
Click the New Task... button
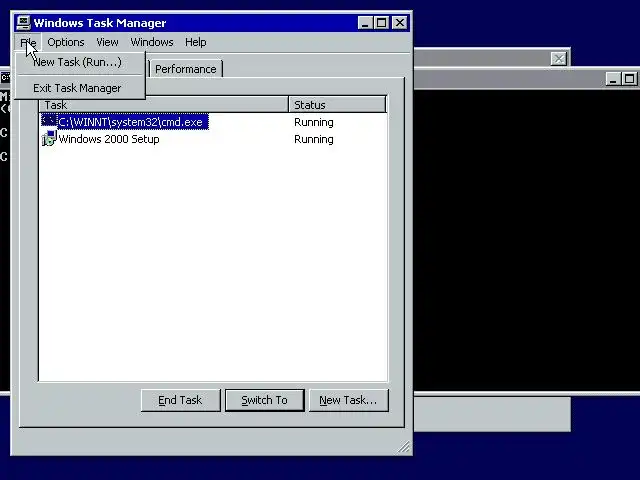349,400
